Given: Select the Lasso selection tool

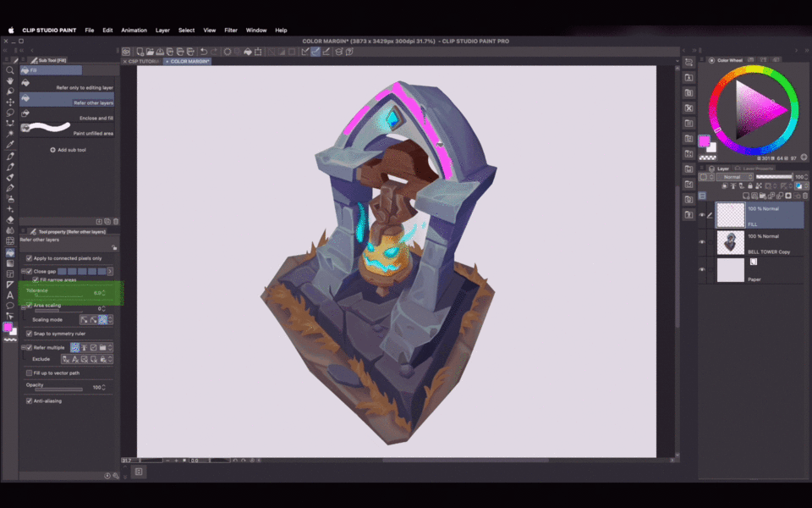Looking at the screenshot, I should (x=10, y=113).
